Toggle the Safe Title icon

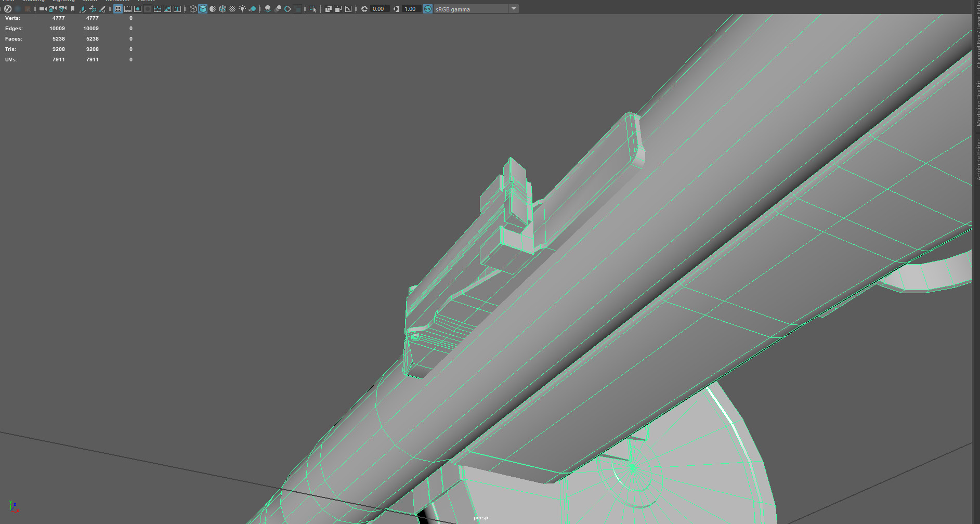pos(177,9)
